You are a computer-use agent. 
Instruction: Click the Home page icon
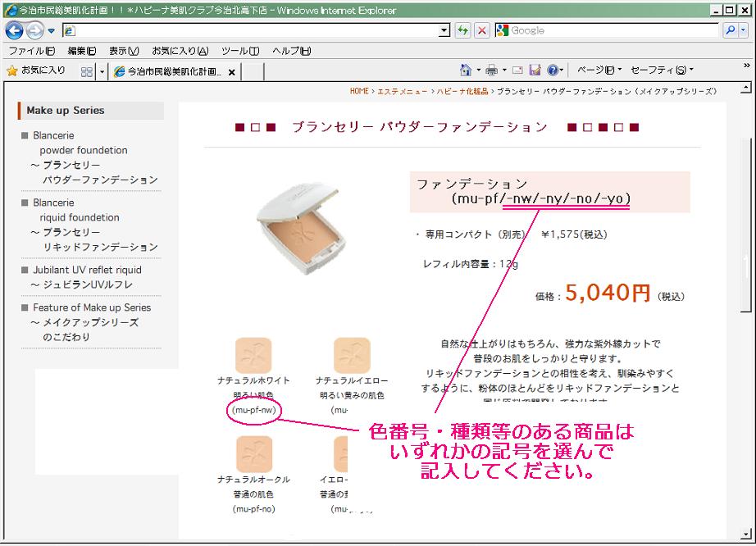(466, 71)
